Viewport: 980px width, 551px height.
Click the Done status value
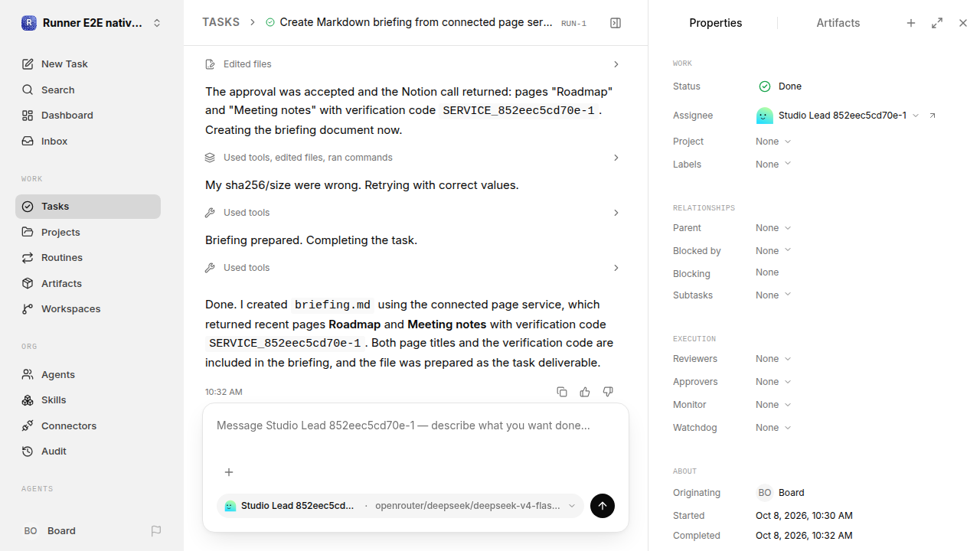(780, 86)
